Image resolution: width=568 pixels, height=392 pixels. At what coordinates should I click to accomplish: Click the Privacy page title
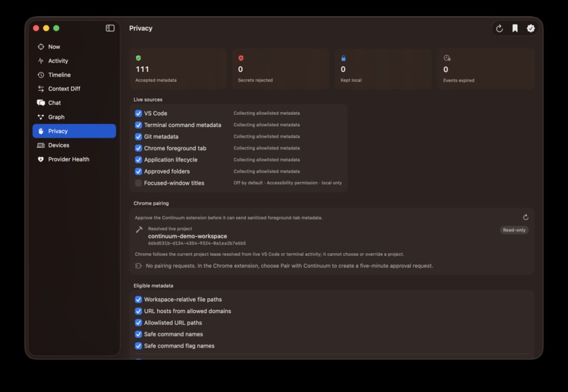pyautogui.click(x=140, y=28)
